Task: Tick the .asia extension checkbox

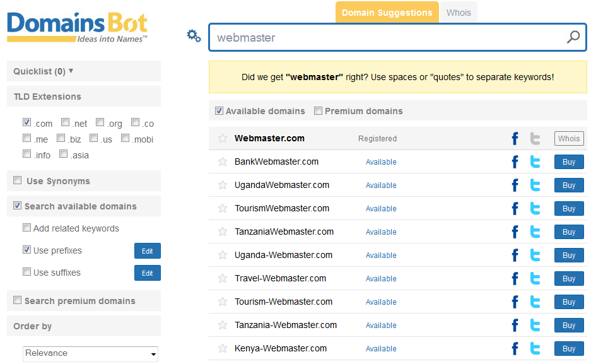Action: [63, 154]
